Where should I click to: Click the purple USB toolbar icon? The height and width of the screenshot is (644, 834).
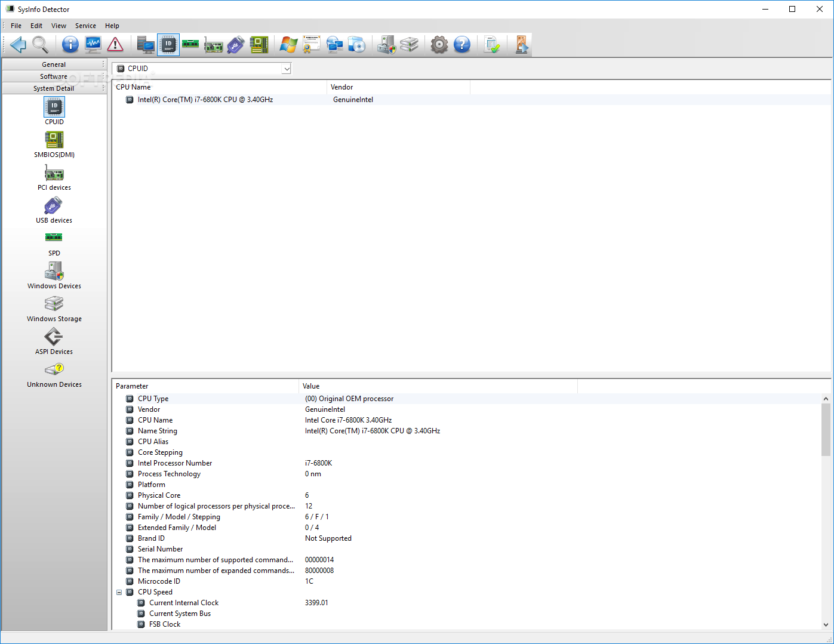click(x=236, y=45)
